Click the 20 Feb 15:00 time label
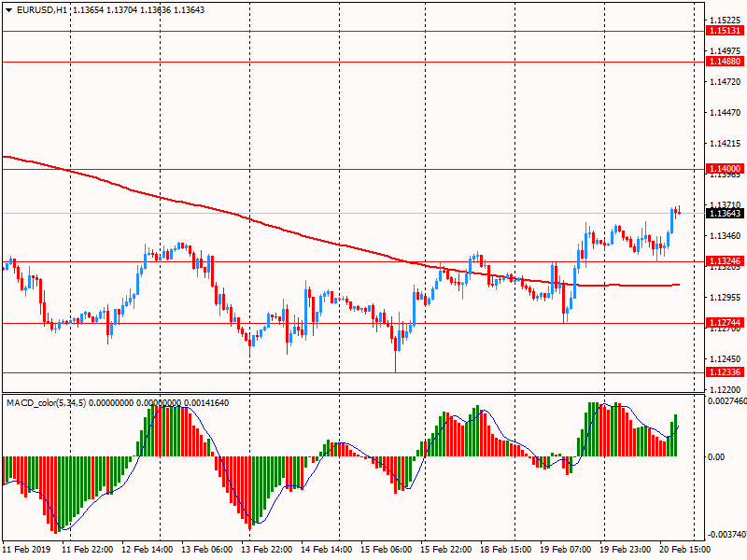 (685, 550)
